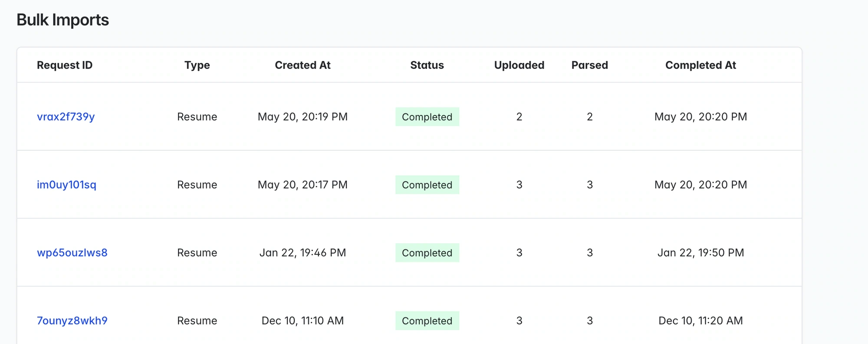868x344 pixels.
Task: Click created time May 20, 20:17 PM
Action: click(x=302, y=185)
